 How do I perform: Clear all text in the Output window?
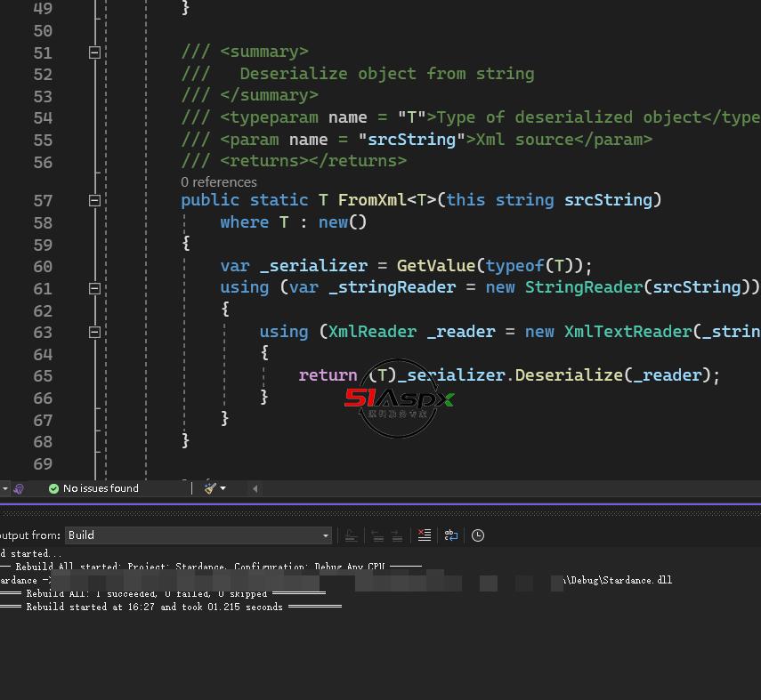coord(425,535)
